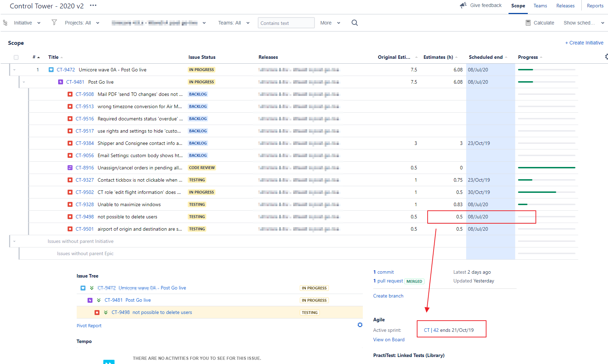Open the Reports tab
608x364 pixels.
(x=595, y=6)
